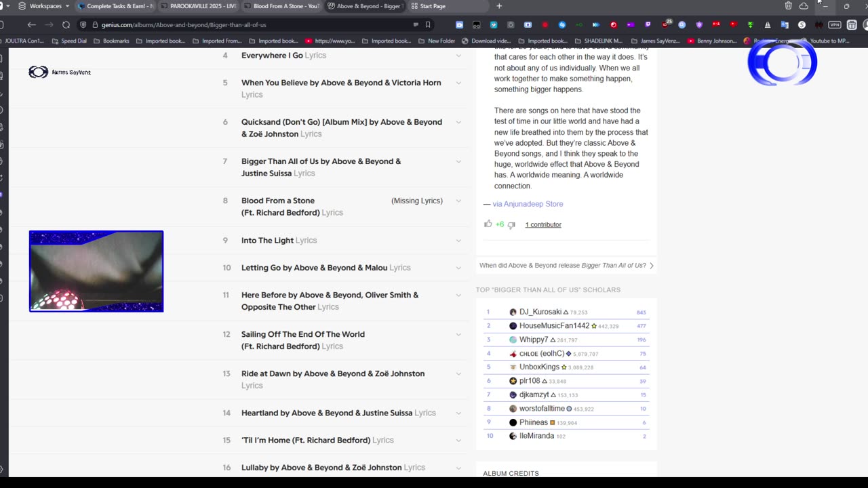Switch to the PAROOKAVILLE 2025 LIVE tab
The image size is (868, 488).
pyautogui.click(x=198, y=6)
